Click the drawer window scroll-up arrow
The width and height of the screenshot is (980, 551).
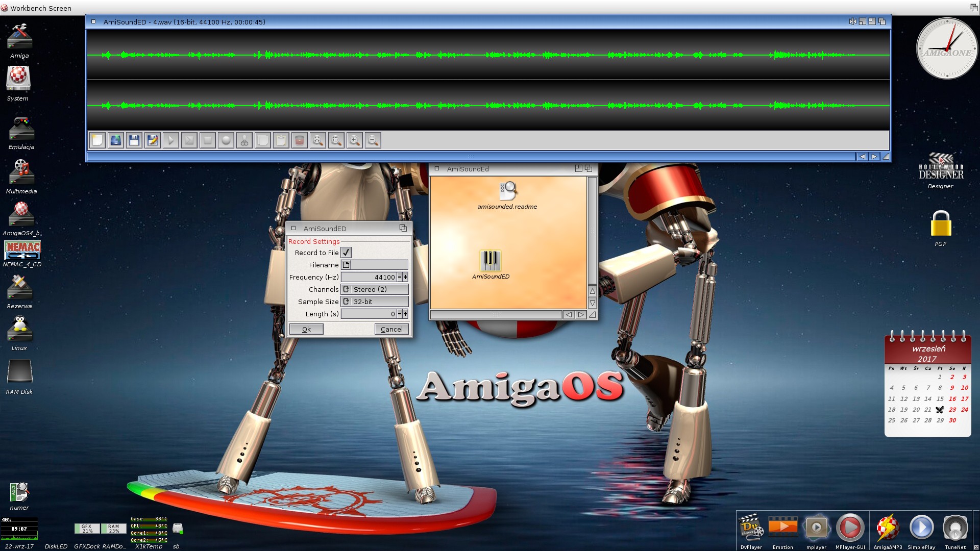(593, 291)
